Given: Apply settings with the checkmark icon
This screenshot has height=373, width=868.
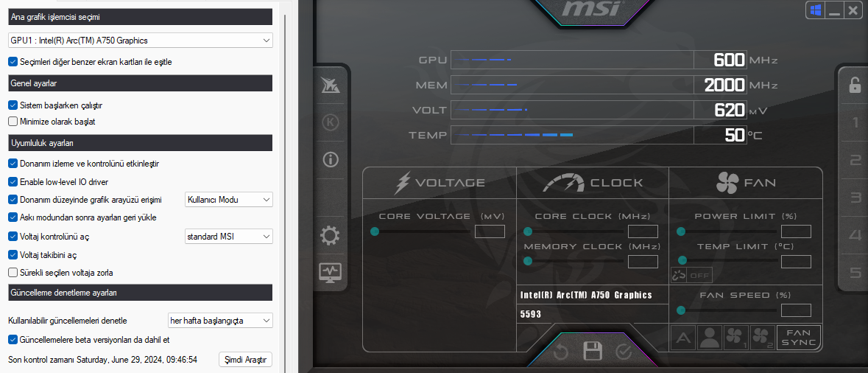Looking at the screenshot, I should click(x=624, y=351).
